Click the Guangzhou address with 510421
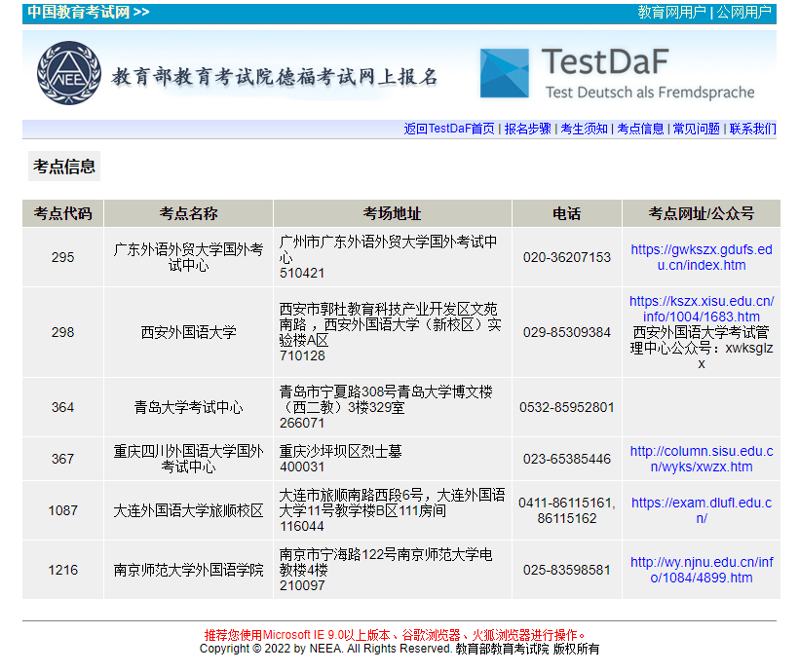 coord(388,257)
